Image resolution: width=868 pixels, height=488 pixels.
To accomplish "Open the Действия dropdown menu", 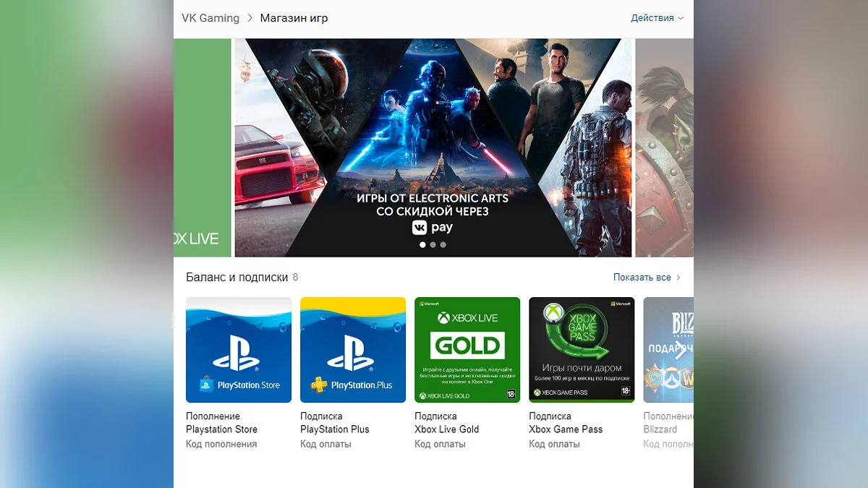I will 657,18.
